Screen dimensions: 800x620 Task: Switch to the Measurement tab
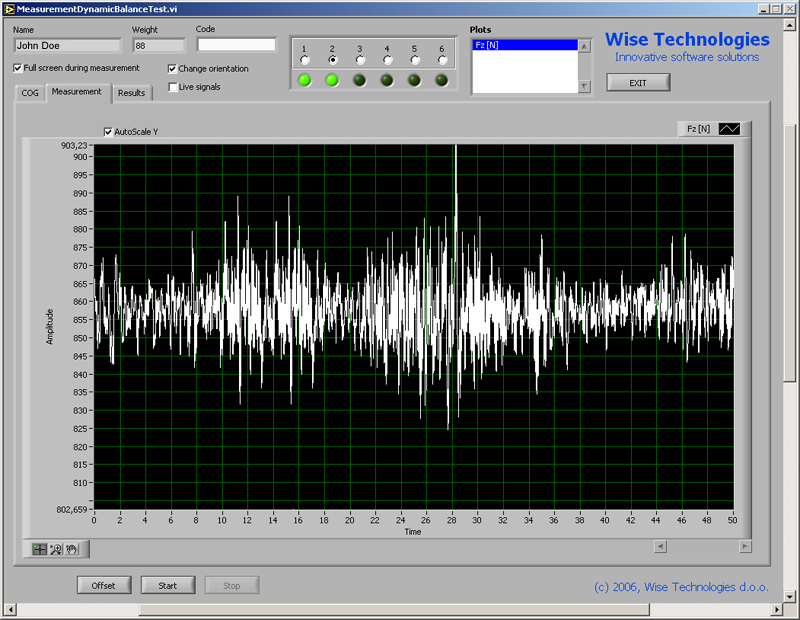77,92
